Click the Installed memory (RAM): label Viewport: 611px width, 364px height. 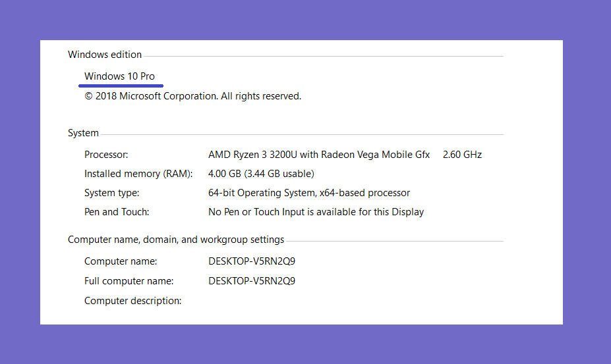(138, 174)
